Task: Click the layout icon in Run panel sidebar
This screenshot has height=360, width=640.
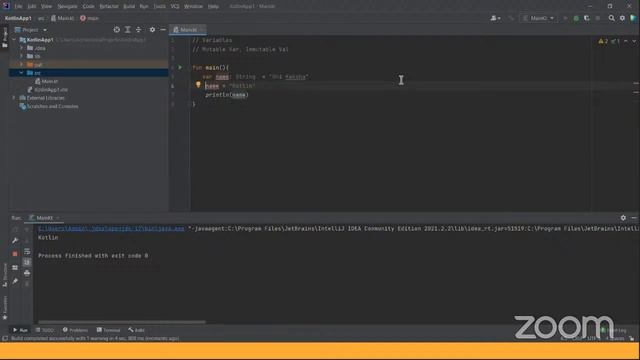Action: (15, 268)
